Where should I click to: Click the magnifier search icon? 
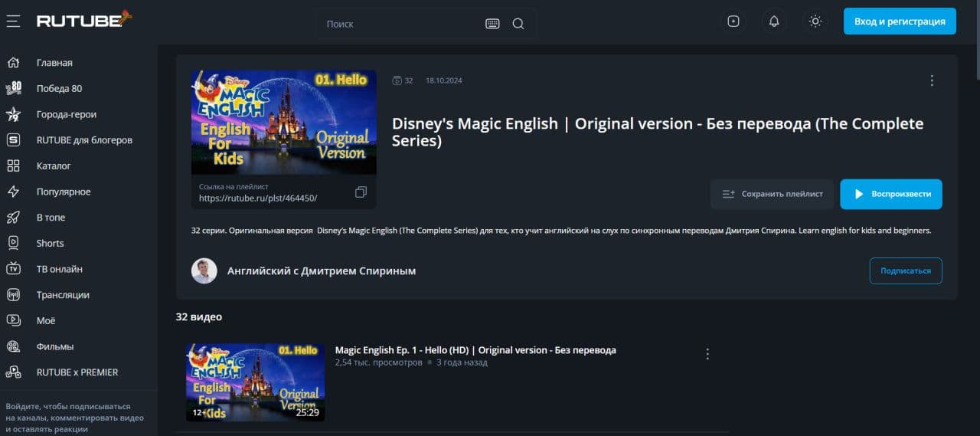tap(518, 24)
